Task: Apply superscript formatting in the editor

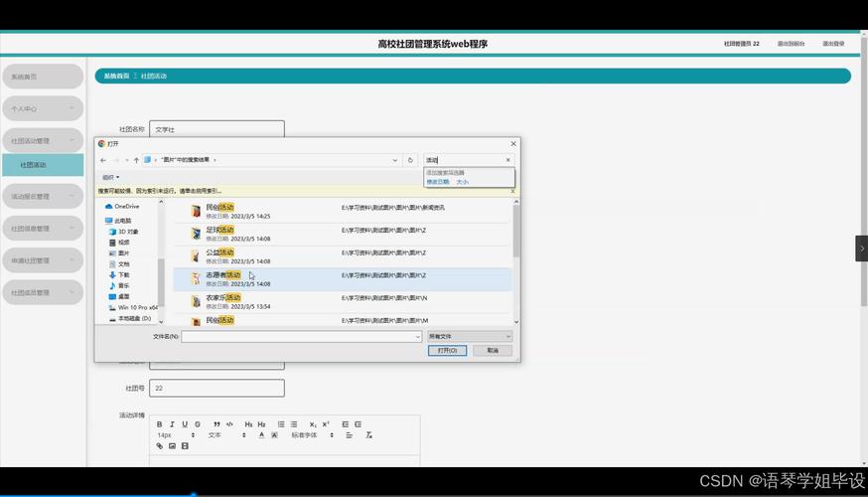Action: point(326,424)
